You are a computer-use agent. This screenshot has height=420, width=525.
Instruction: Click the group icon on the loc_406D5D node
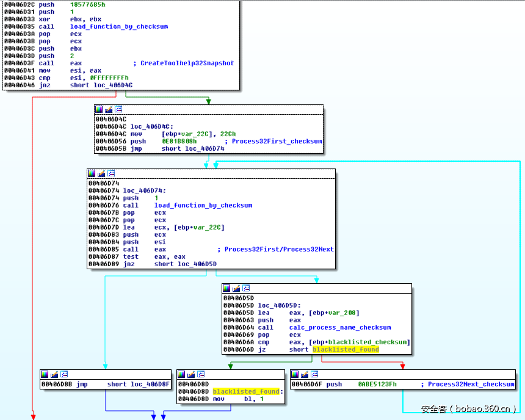245,288
